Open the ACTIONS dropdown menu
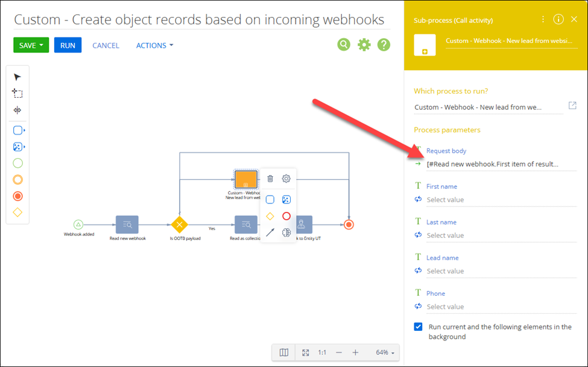This screenshot has height=367, width=588. (154, 45)
